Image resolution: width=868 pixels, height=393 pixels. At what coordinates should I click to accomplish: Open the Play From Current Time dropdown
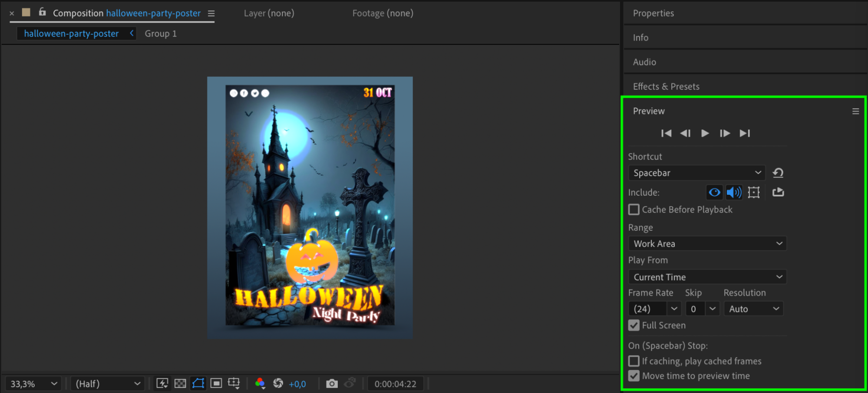click(x=707, y=277)
